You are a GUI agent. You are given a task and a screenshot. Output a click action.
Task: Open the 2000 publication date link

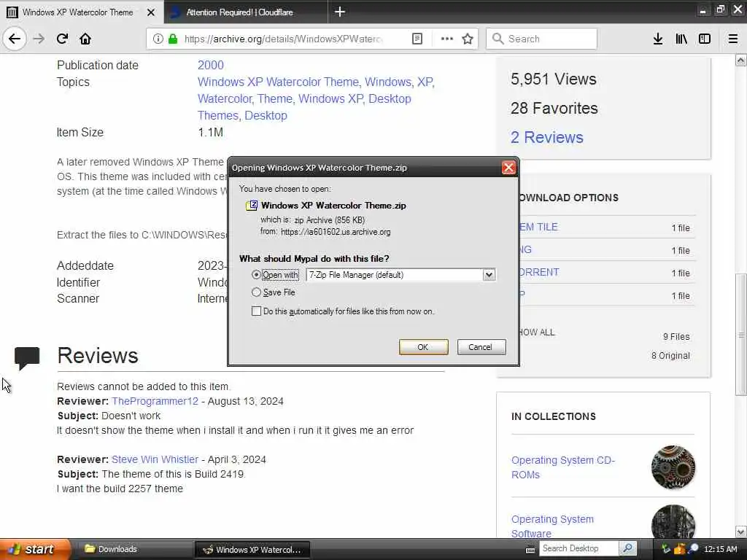211,65
